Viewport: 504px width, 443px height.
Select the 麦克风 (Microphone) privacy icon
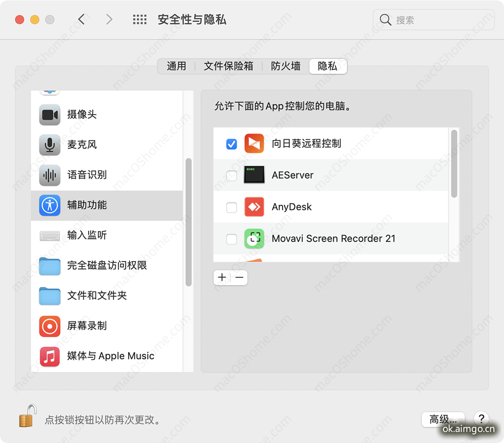[49, 145]
